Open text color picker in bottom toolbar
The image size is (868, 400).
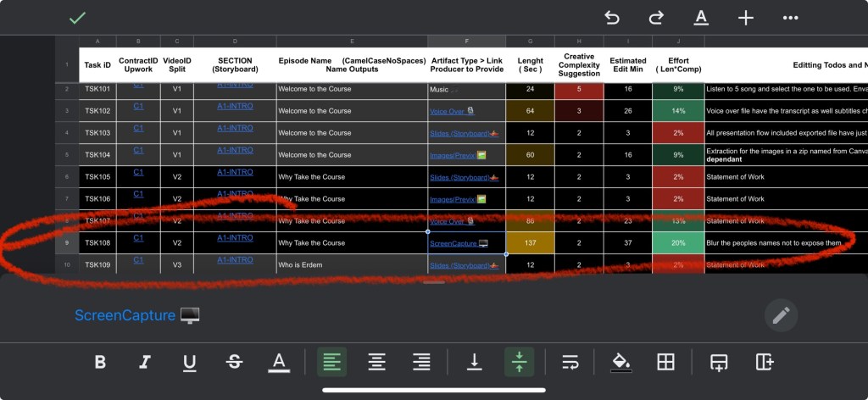(279, 363)
